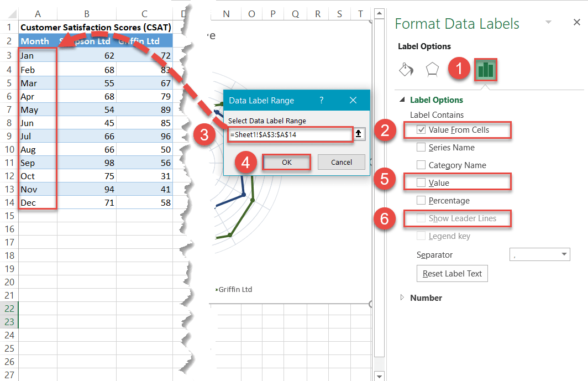The height and width of the screenshot is (381, 588).
Task: Enable the Series Name checkbox
Action: [x=421, y=147]
